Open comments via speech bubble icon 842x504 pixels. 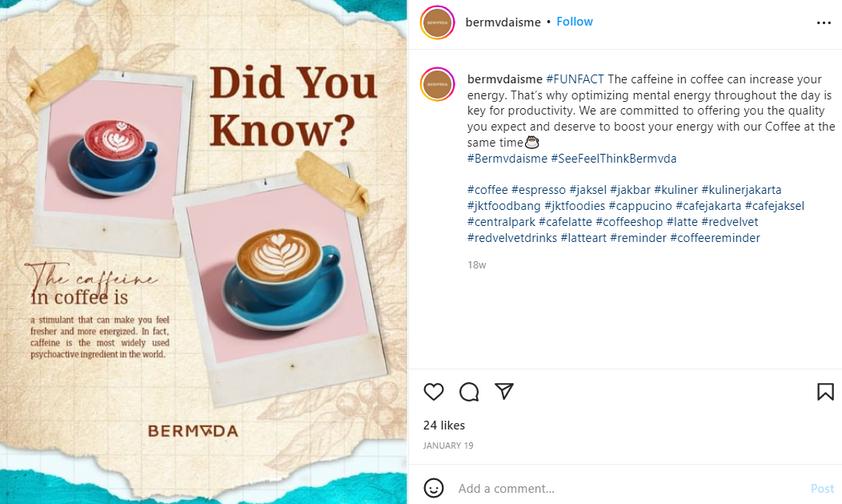pyautogui.click(x=469, y=392)
